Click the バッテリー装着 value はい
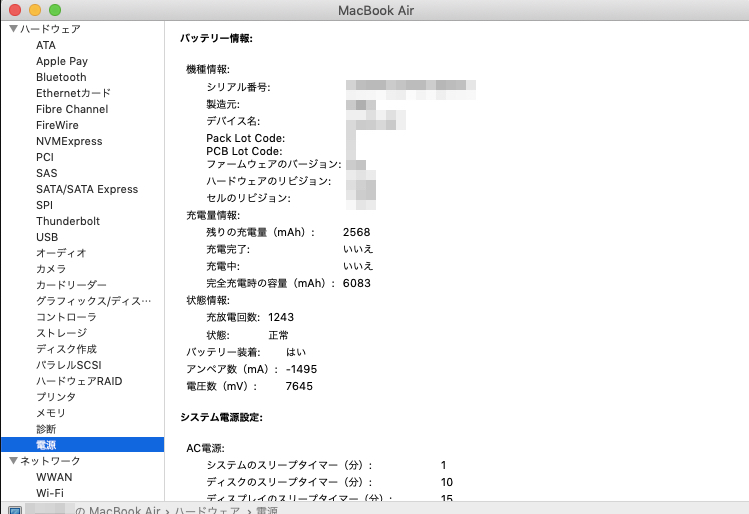Screen dimensions: 749x514 tap(296, 352)
